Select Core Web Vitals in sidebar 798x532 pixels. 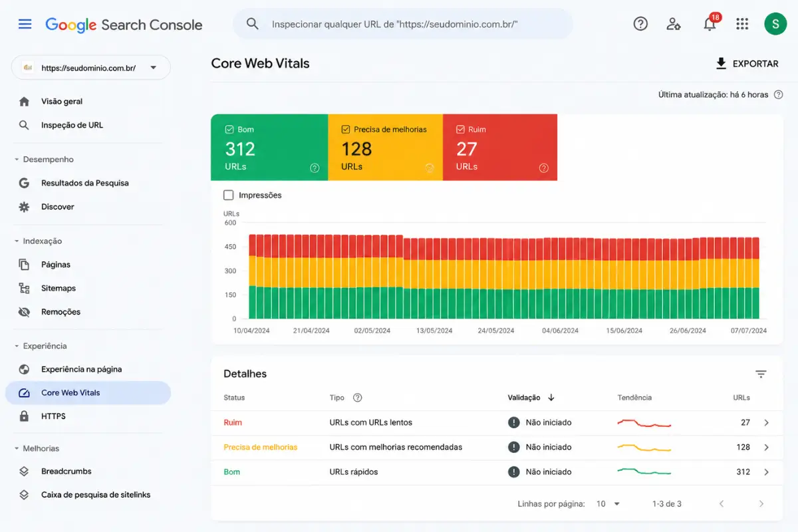click(88, 393)
